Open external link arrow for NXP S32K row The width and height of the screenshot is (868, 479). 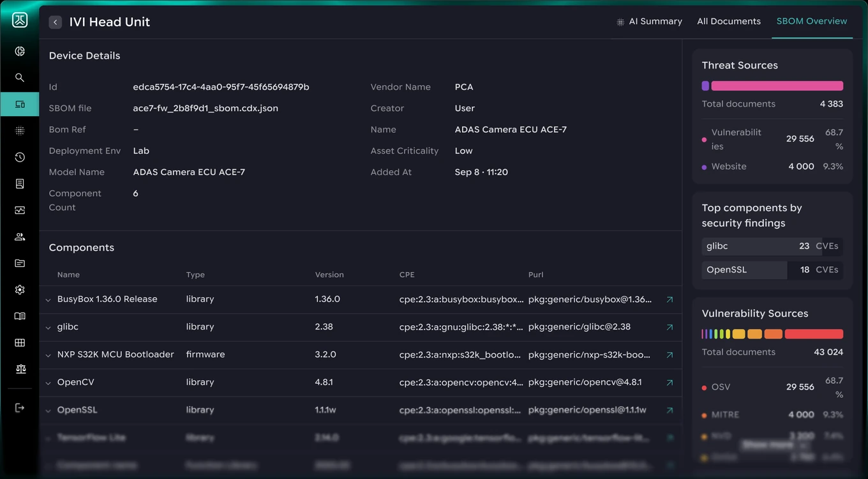(x=670, y=354)
